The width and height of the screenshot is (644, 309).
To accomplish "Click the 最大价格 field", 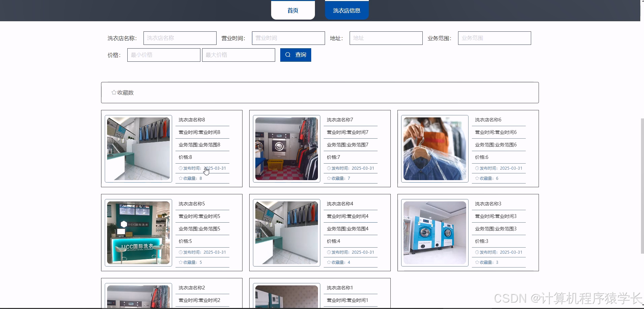I will [238, 55].
